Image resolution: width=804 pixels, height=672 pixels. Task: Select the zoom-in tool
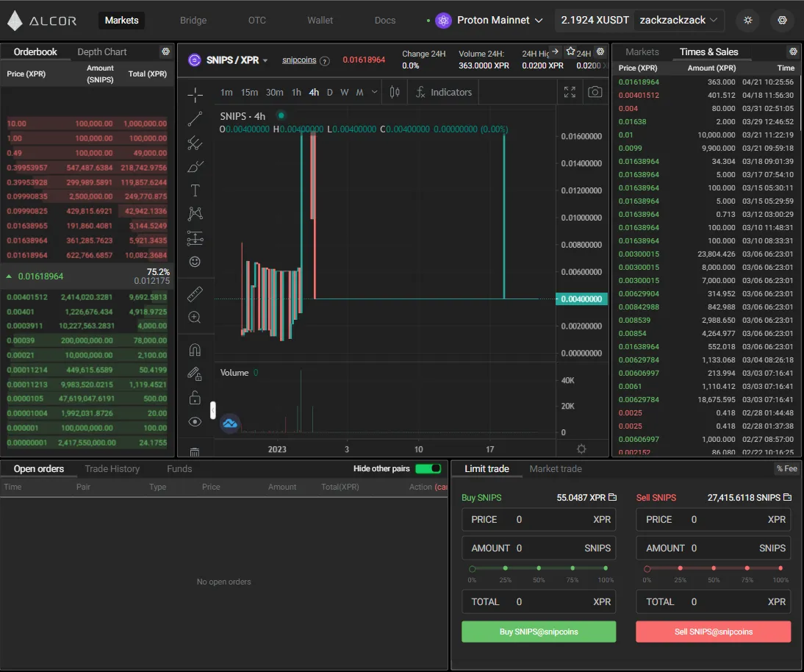[x=195, y=318]
